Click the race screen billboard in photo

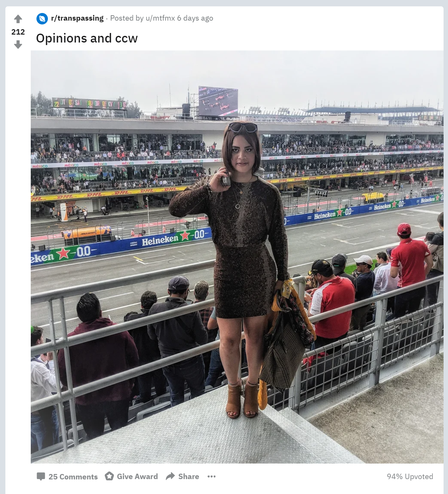[x=218, y=101]
